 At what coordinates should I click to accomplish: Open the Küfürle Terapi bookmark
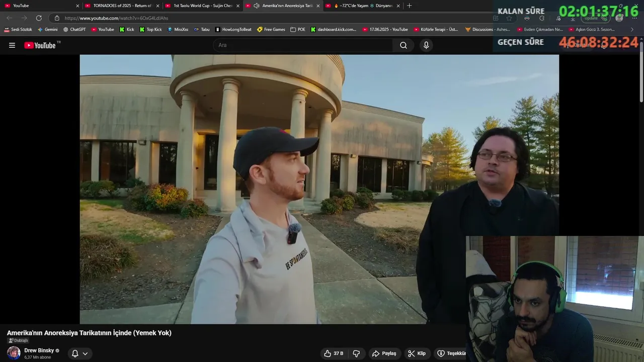pyautogui.click(x=436, y=29)
